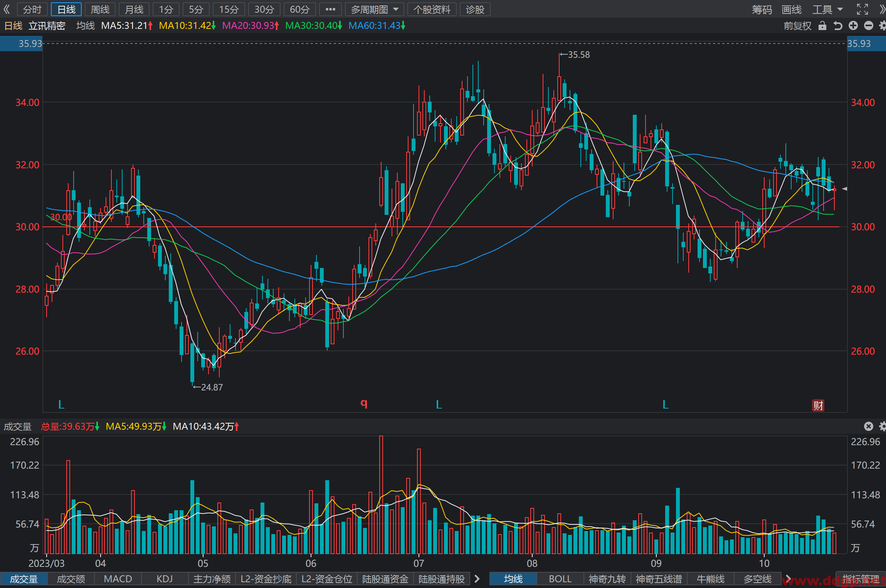Open the 个股资料 stock info button
The image size is (886, 588).
tap(432, 9)
